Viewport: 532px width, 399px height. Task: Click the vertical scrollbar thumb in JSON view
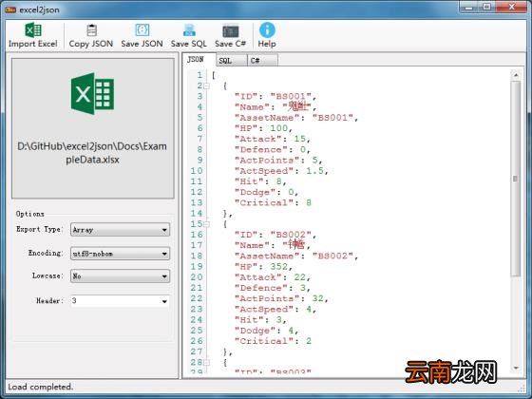(x=516, y=179)
